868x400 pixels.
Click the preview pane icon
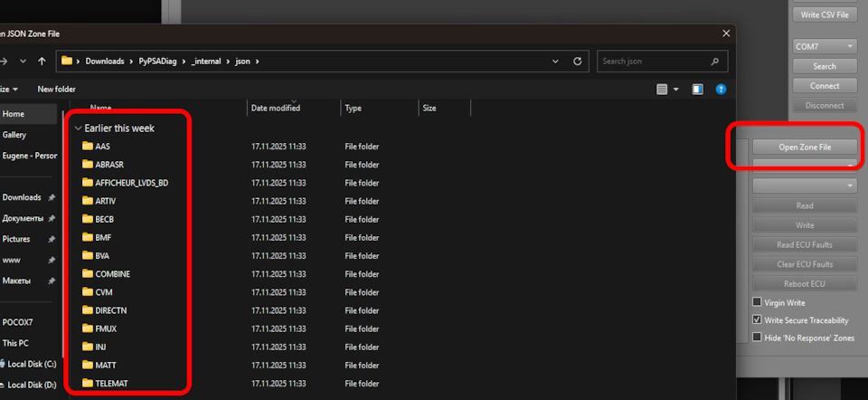pos(697,90)
